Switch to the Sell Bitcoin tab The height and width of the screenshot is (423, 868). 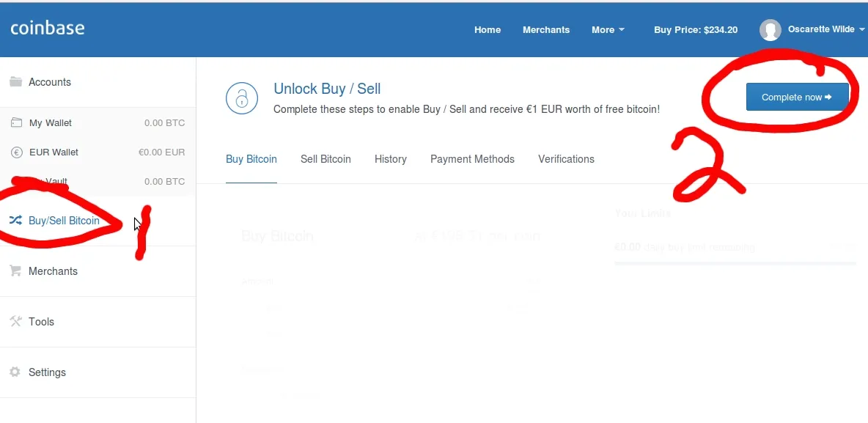click(325, 159)
